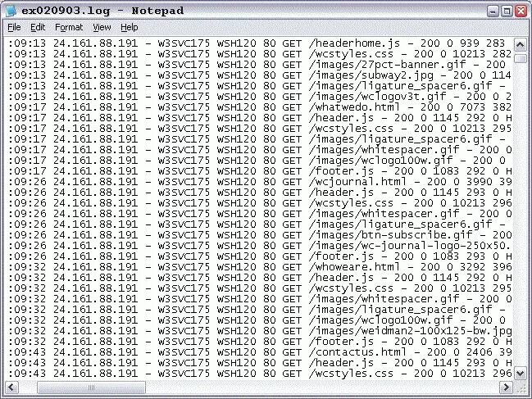The image size is (532, 399).
Task: Close the Notepad window
Action: [x=521, y=11]
